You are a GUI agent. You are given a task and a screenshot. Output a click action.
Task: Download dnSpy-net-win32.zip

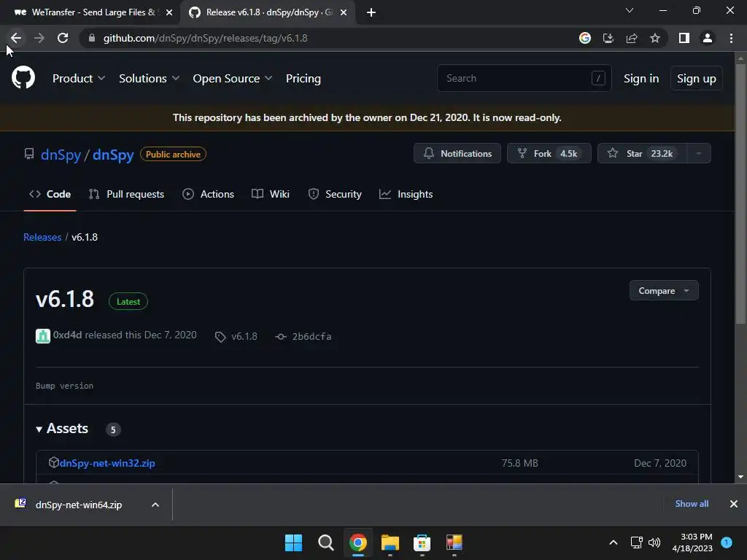pyautogui.click(x=107, y=463)
